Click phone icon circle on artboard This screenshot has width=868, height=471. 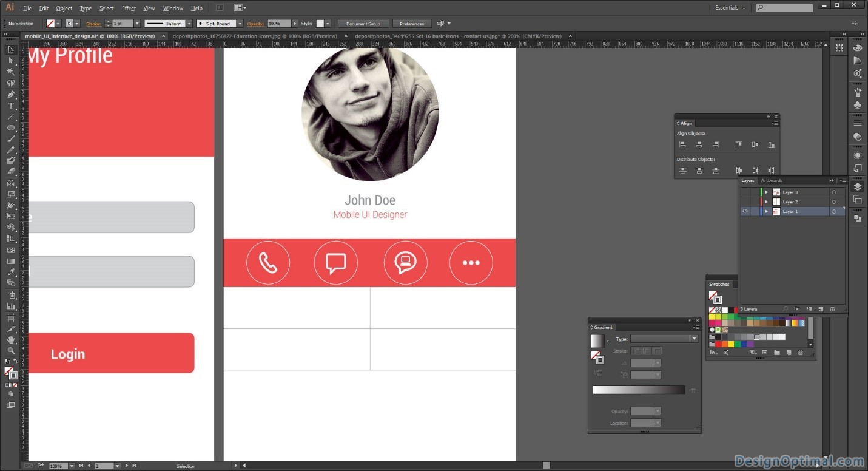point(268,263)
